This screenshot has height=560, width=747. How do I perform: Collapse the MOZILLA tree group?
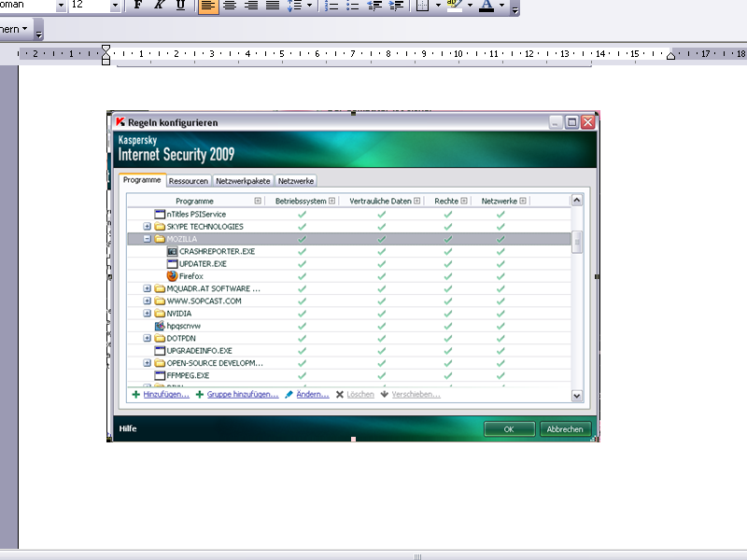click(x=148, y=239)
